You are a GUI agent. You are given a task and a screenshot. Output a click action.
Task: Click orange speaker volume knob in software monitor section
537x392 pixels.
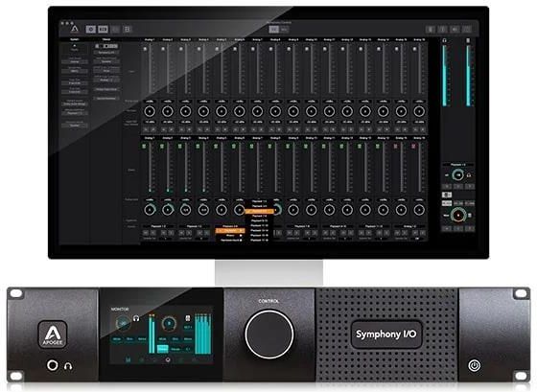458,215
